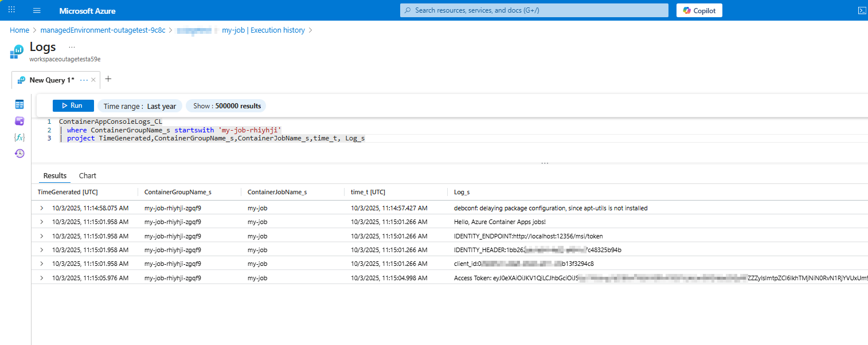
Task: Expand the first log row with debconf message
Action: [x=40, y=207]
